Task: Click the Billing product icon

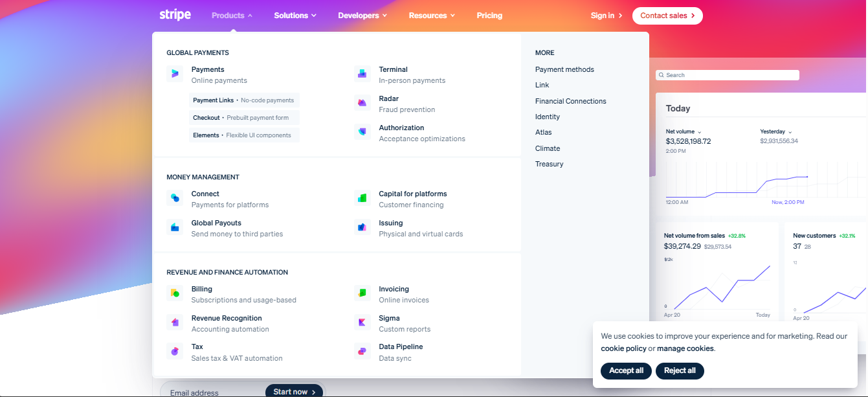Action: pyautogui.click(x=174, y=293)
